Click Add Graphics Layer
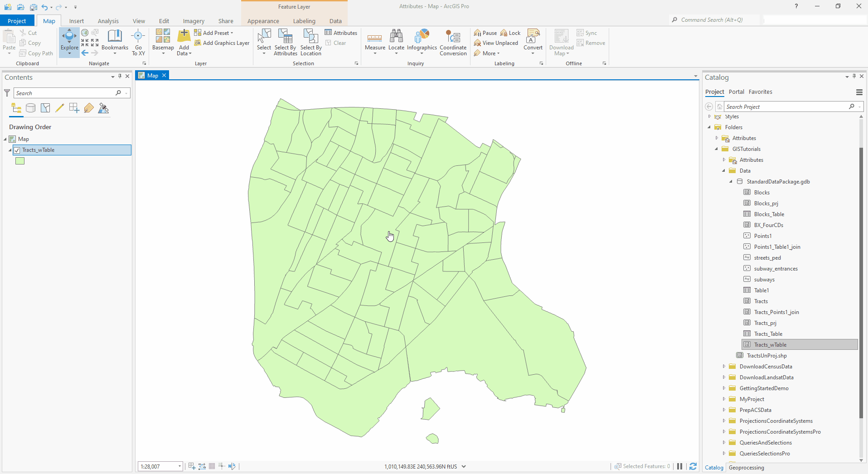 [222, 43]
